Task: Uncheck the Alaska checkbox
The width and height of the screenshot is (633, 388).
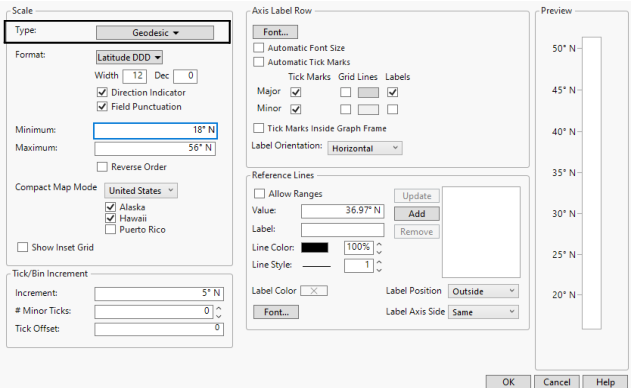Action: click(110, 207)
